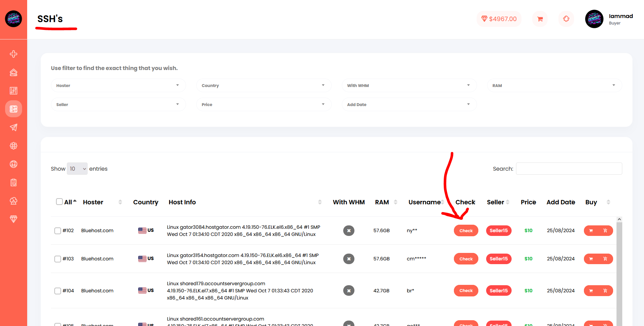Click the cart-with-arrow icon in row #102
644x326 pixels.
[605, 231]
